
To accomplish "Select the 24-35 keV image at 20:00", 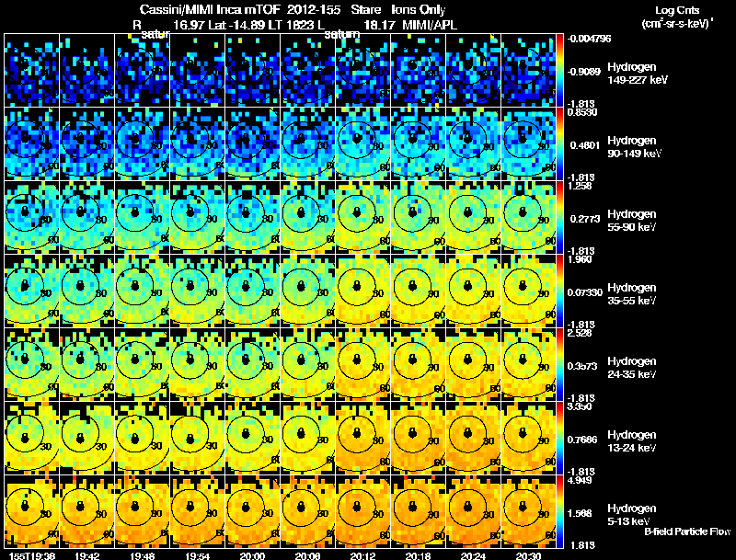I will pos(252,364).
